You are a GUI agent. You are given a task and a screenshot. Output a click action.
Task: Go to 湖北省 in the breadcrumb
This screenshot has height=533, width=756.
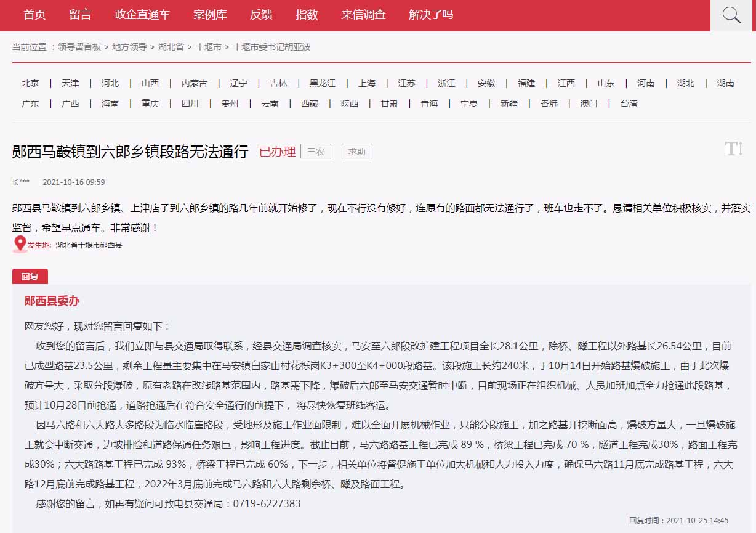pyautogui.click(x=171, y=47)
